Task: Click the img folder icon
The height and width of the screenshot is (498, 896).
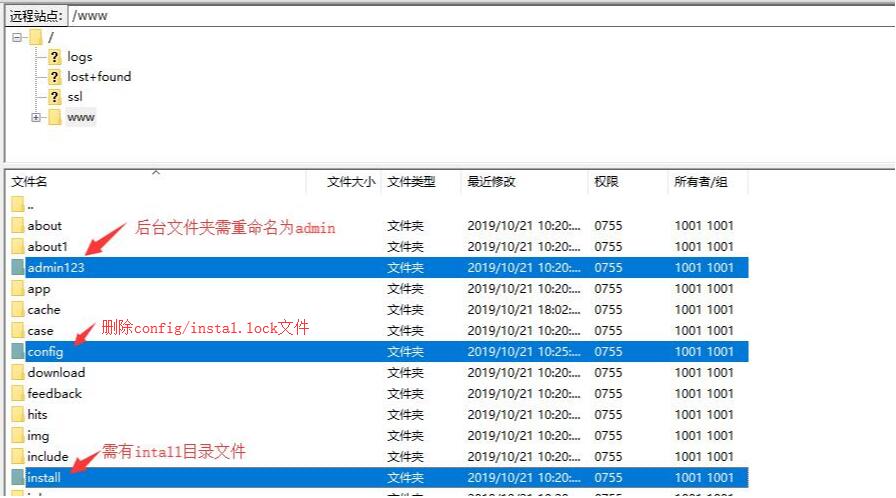Action: 18,435
